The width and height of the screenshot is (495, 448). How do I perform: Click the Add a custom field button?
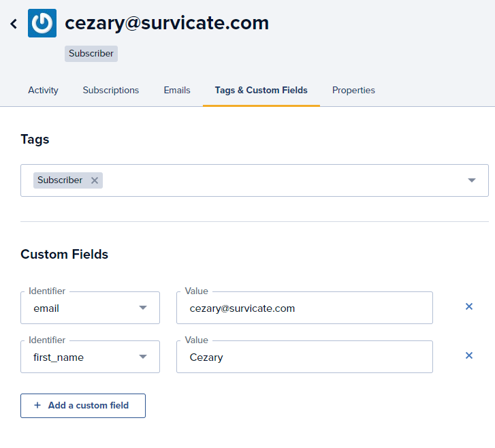83,406
